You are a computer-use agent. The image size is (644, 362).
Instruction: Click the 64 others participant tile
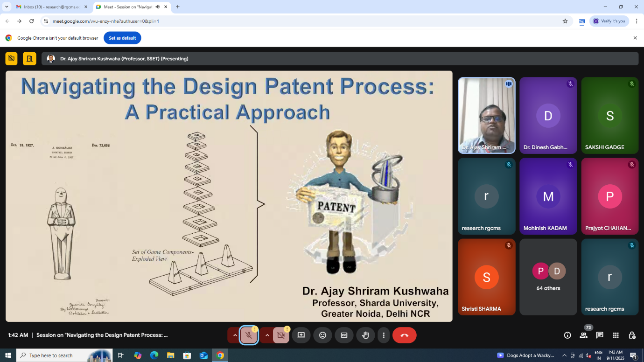pyautogui.click(x=548, y=277)
